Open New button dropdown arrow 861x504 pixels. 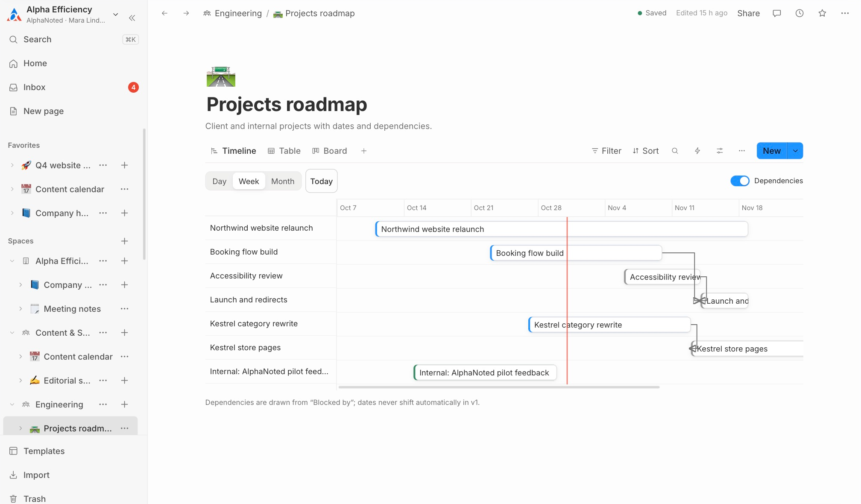(795, 151)
